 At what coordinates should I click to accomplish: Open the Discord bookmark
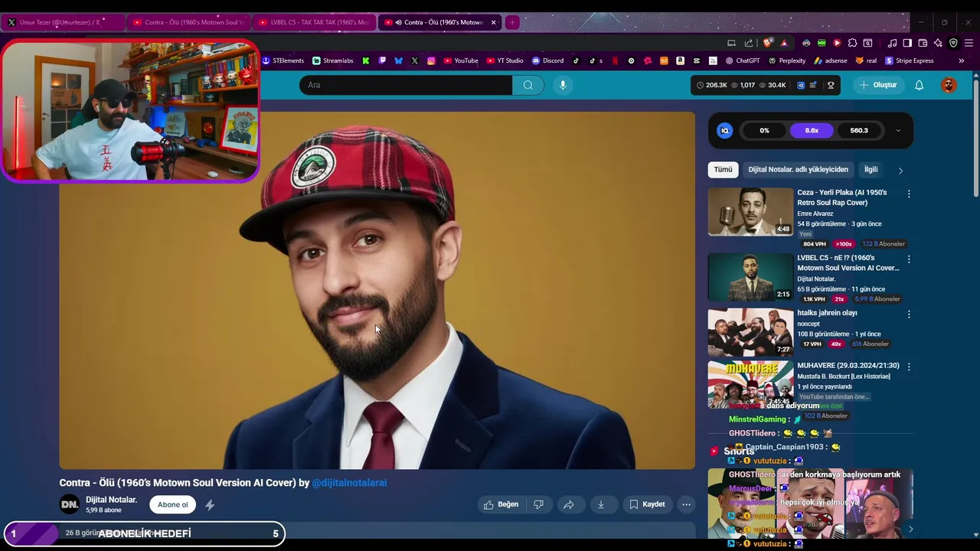[547, 60]
